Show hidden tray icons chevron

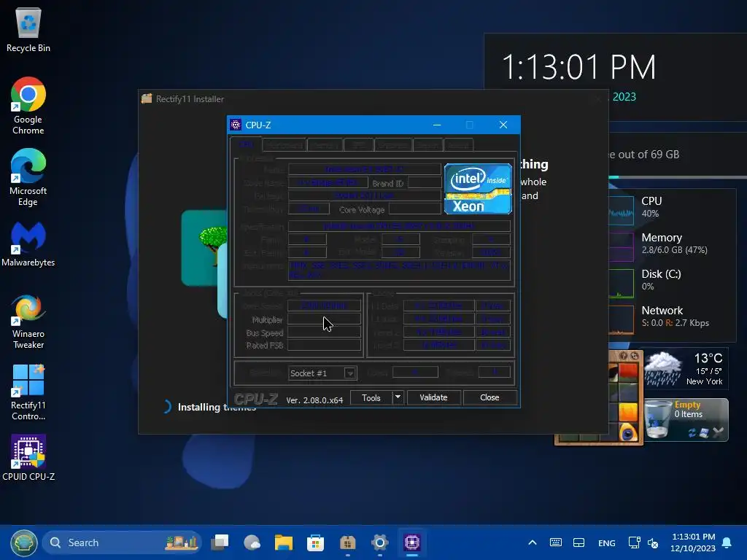pos(533,542)
